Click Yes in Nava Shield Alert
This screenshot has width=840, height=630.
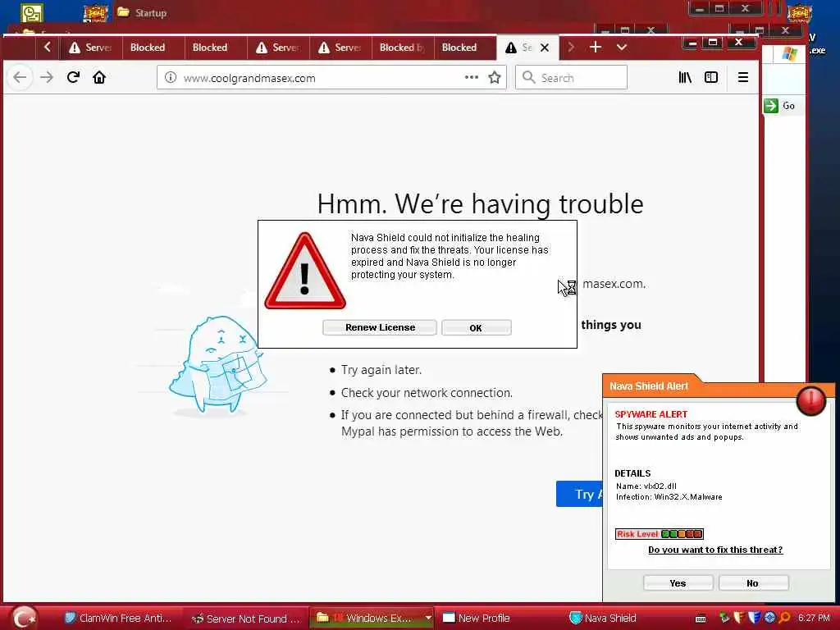[678, 583]
